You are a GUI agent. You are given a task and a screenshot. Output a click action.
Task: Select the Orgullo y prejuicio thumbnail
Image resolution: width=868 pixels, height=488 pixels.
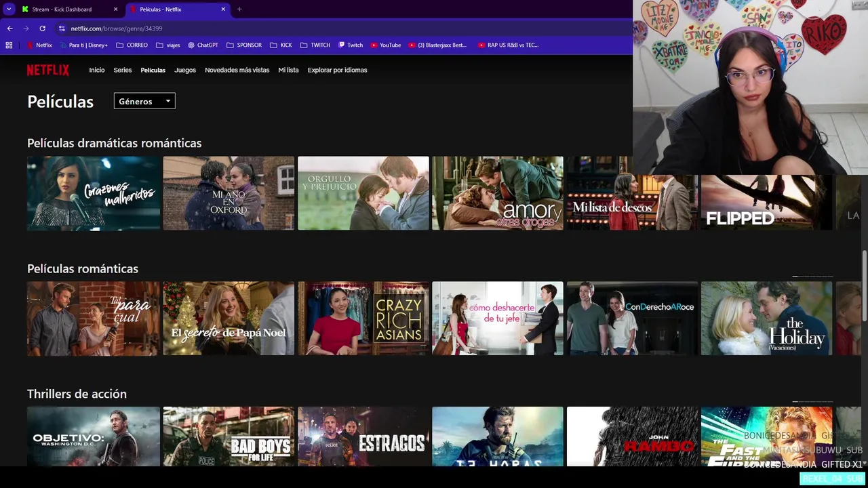pyautogui.click(x=363, y=193)
